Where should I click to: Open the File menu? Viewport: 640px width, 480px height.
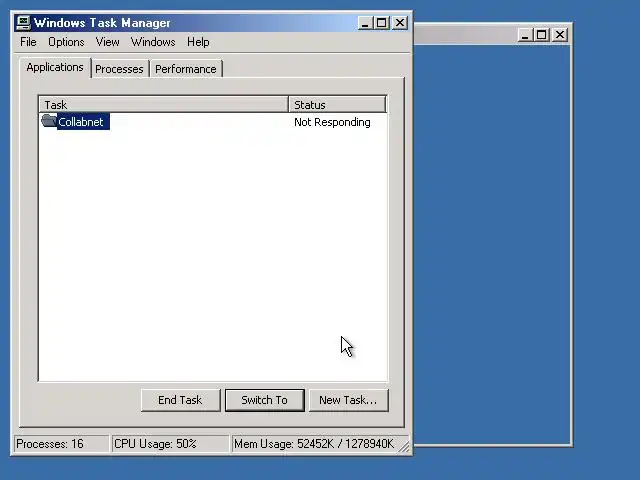pos(28,42)
